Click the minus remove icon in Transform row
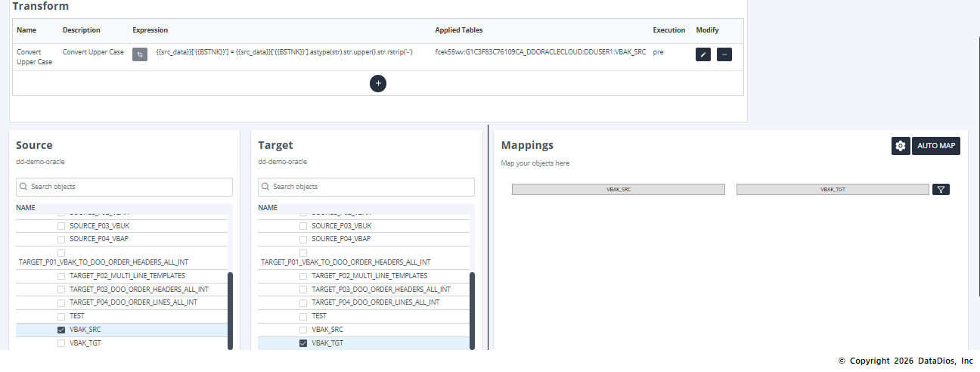 tap(724, 54)
